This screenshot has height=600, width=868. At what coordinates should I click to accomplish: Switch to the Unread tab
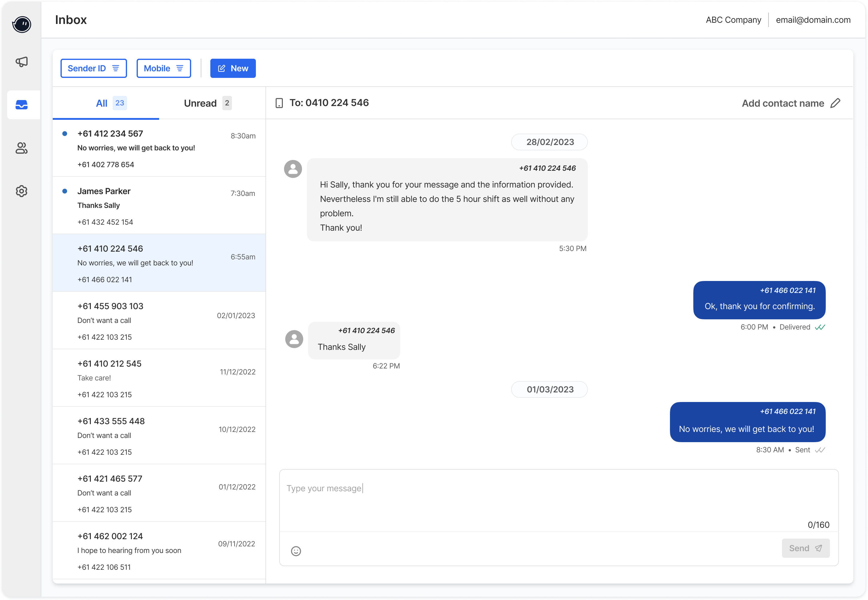pyautogui.click(x=212, y=103)
